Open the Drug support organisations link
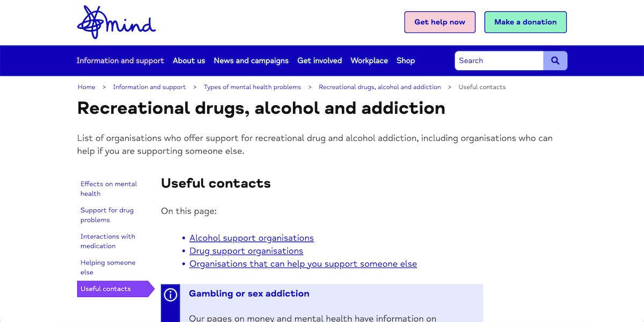 [x=246, y=251]
